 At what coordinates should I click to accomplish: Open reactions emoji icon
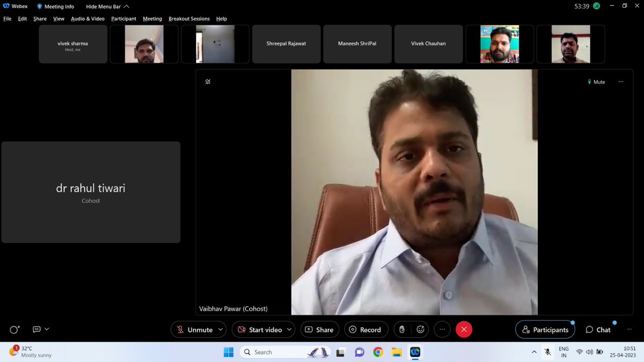click(420, 330)
